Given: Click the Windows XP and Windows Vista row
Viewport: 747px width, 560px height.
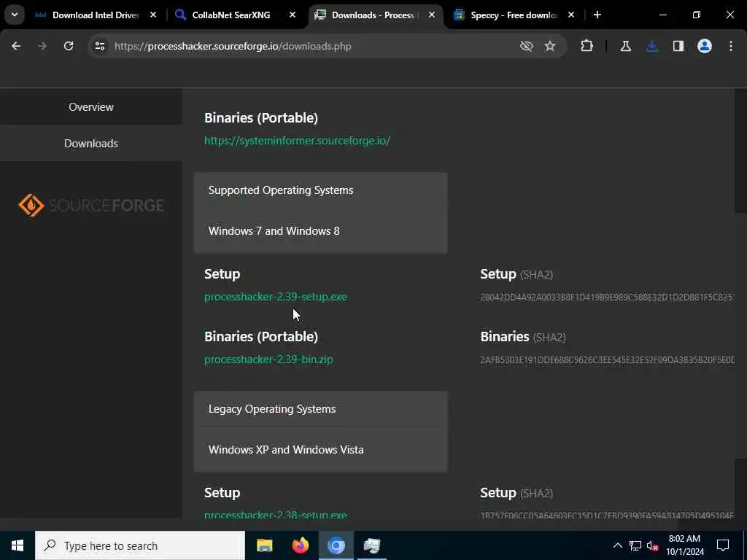Looking at the screenshot, I should (x=320, y=449).
